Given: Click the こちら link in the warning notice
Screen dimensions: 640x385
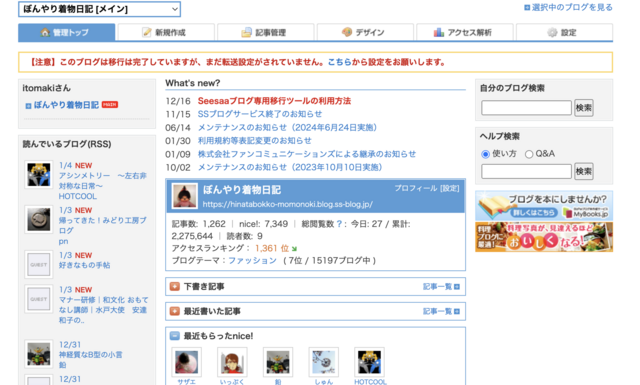Looking at the screenshot, I should [340, 62].
